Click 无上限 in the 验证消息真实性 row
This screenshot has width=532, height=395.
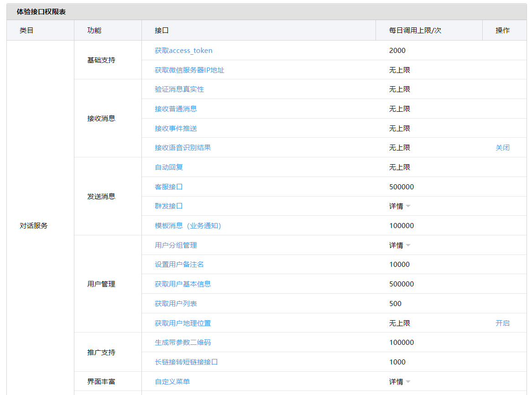pos(399,89)
